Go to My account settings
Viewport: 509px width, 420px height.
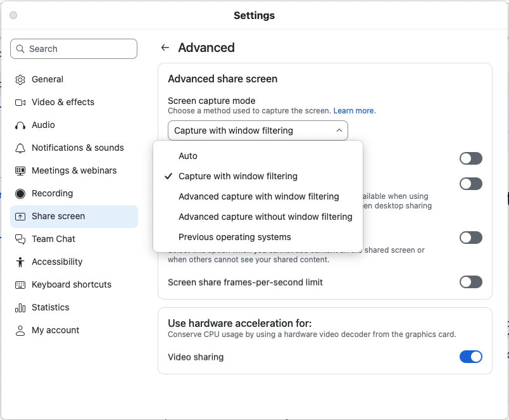tap(56, 331)
